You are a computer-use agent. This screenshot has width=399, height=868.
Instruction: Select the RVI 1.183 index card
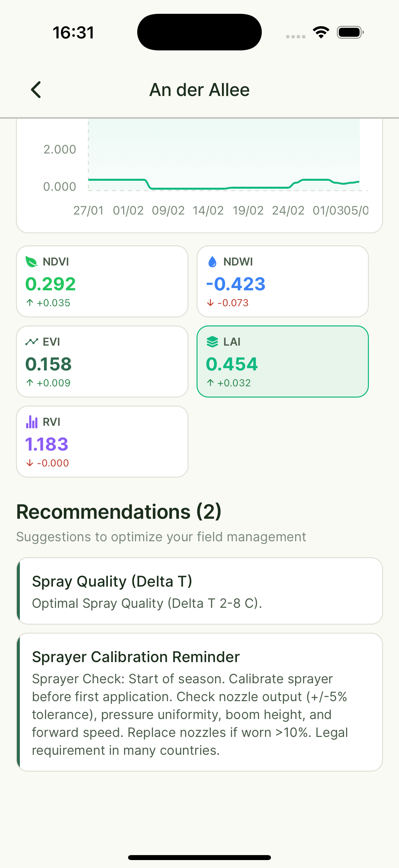[102, 441]
